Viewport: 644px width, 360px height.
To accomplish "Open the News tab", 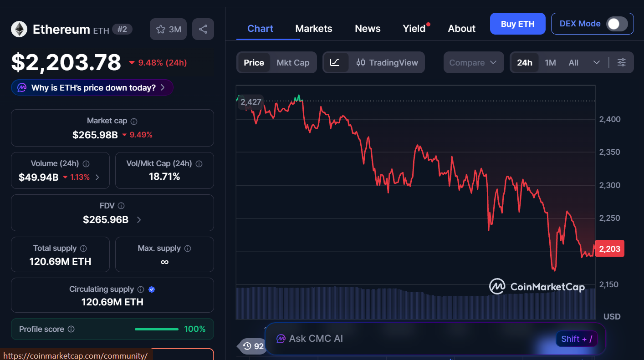I will [x=367, y=28].
